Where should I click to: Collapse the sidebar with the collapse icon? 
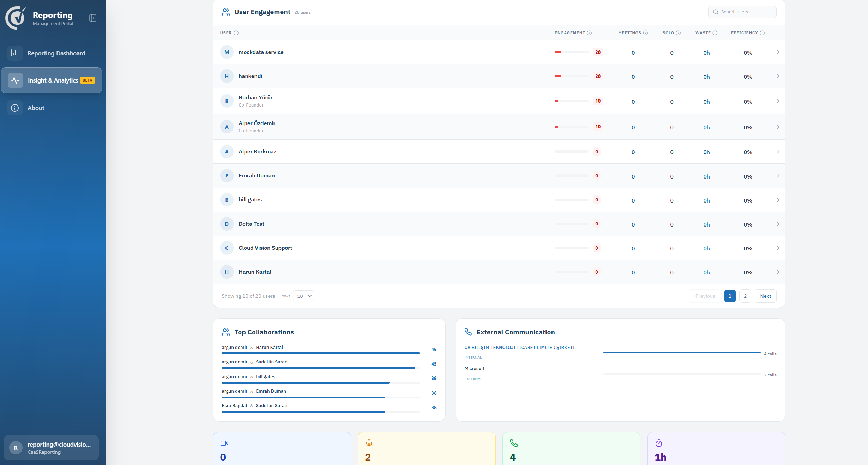click(x=92, y=18)
